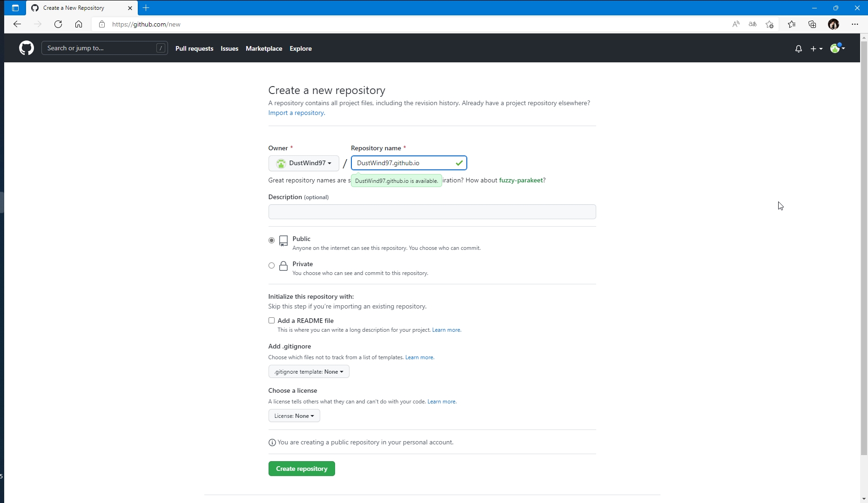Select the Public radio button
Image resolution: width=868 pixels, height=503 pixels.
pos(271,241)
